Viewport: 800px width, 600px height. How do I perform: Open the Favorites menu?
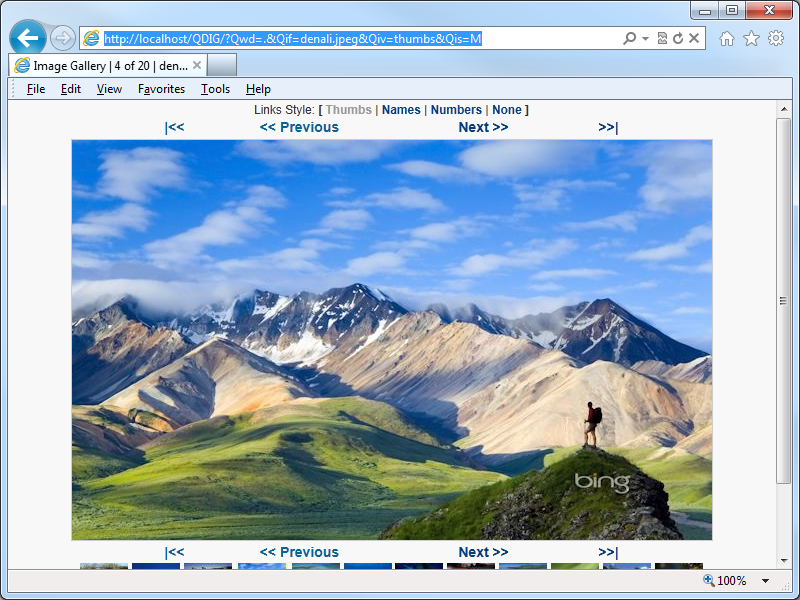161,89
